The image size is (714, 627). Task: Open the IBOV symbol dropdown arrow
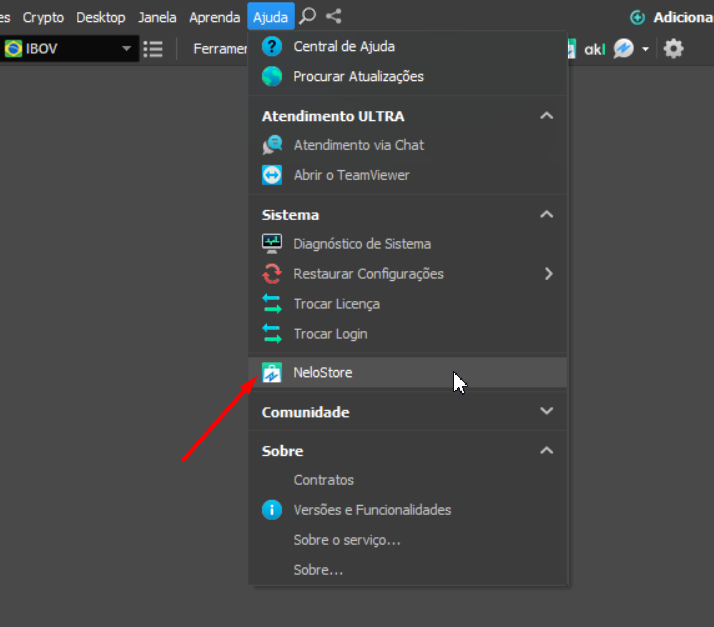[126, 48]
